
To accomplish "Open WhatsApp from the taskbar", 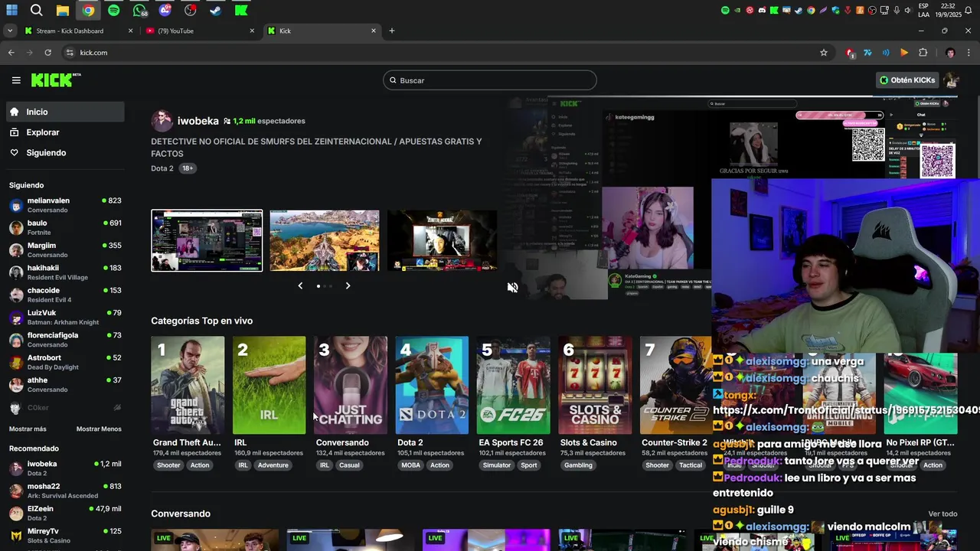I will tap(139, 11).
